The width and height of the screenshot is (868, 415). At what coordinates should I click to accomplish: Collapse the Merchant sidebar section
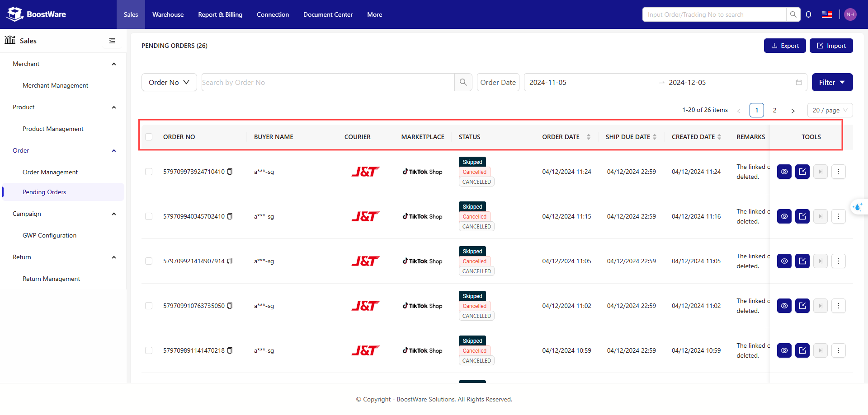pyautogui.click(x=114, y=64)
